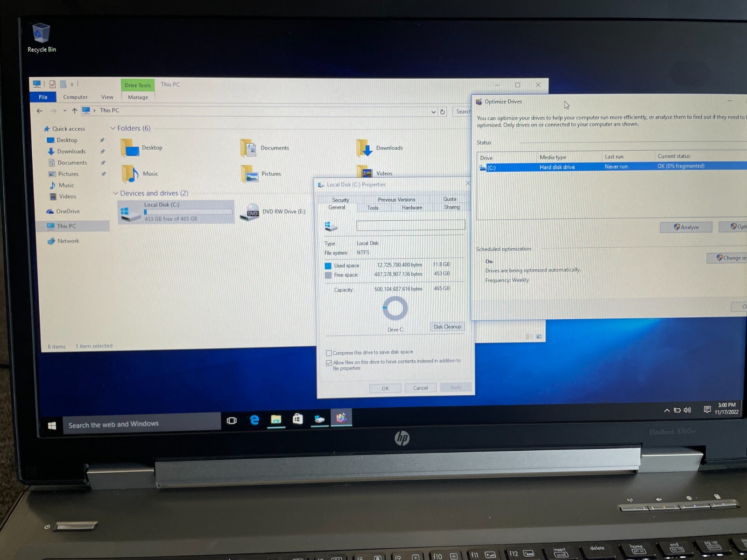Open the File menu in Explorer
The image size is (747, 560).
[43, 97]
